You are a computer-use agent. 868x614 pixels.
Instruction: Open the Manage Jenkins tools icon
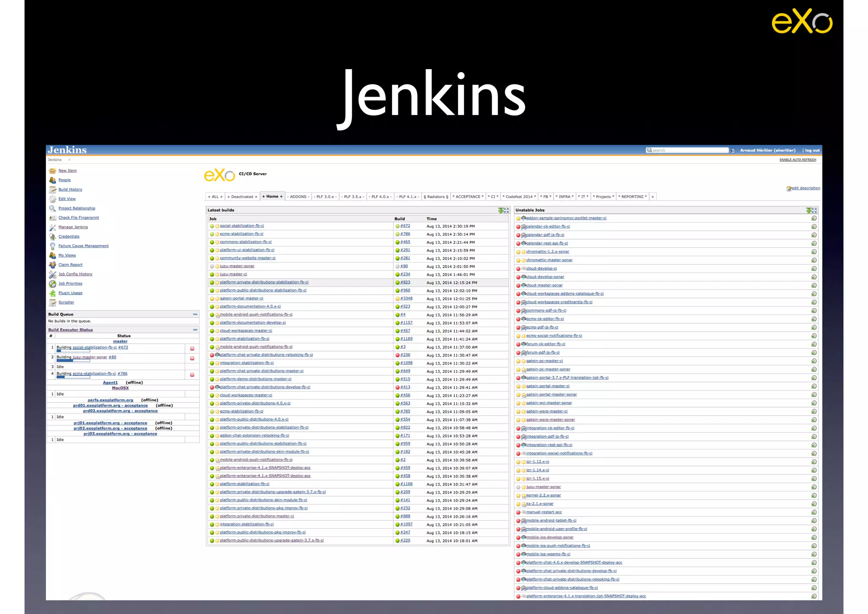pos(53,227)
